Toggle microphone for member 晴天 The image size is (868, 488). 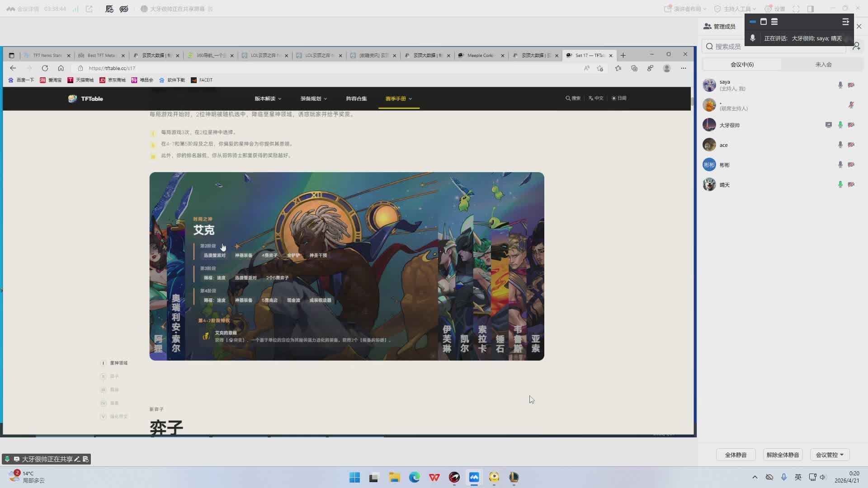[x=840, y=185]
